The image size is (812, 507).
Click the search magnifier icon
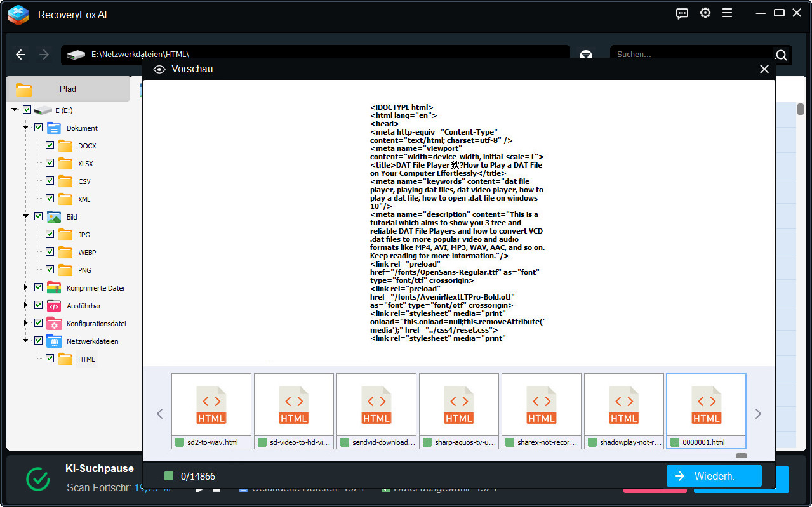[x=781, y=55]
